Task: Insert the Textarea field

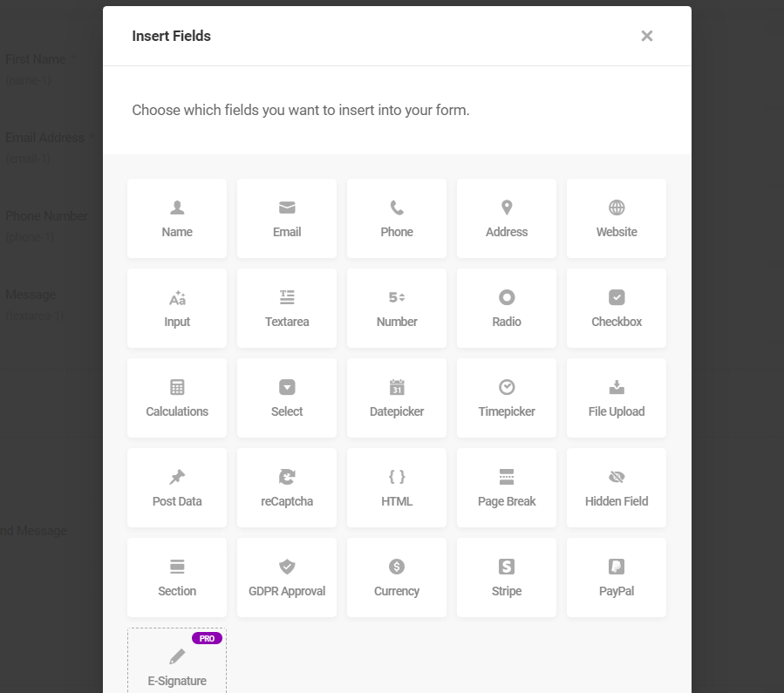Action: (x=287, y=309)
